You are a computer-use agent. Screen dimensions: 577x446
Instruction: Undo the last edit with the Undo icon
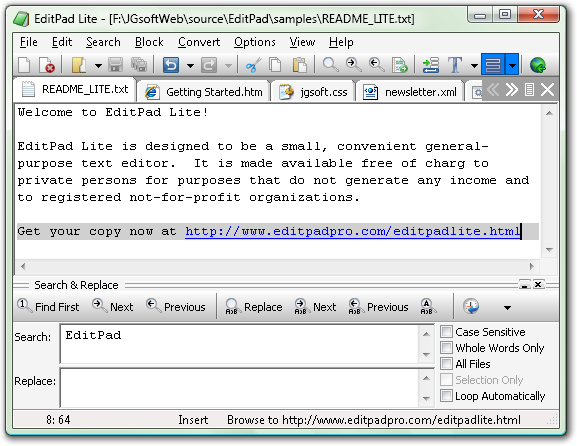pos(171,65)
